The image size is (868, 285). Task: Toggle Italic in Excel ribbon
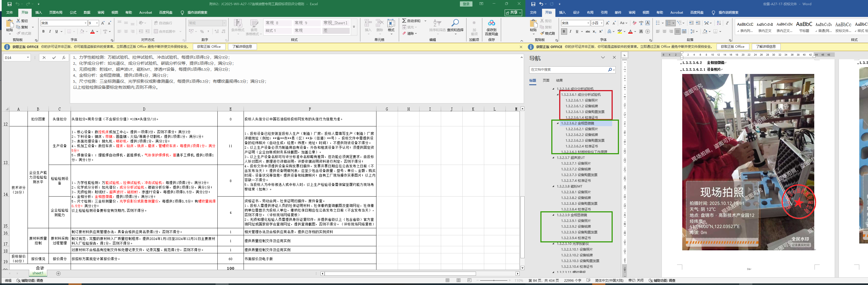50,31
